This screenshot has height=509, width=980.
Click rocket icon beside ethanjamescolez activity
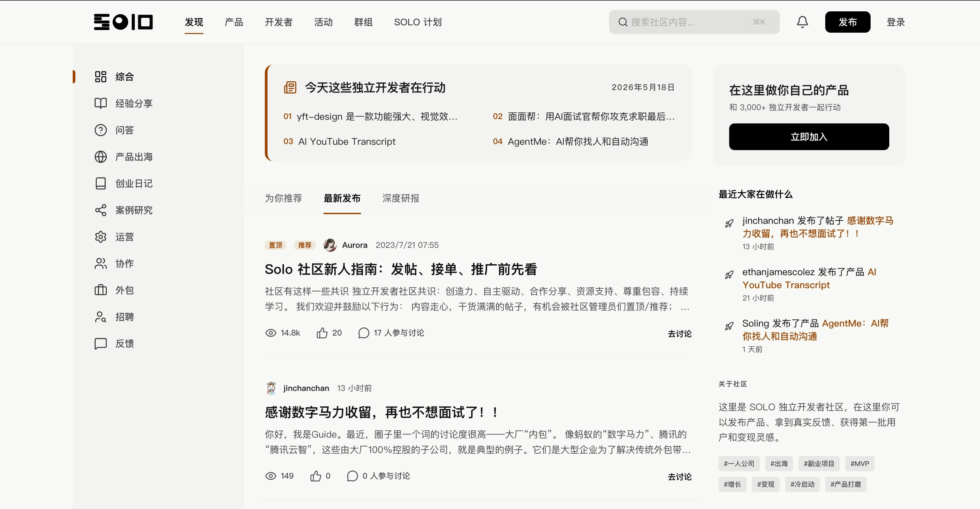click(729, 275)
